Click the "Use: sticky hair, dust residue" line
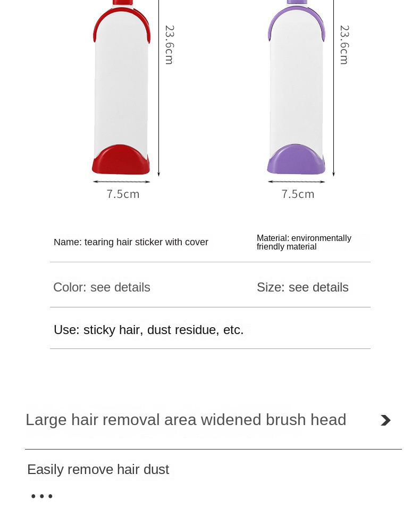 click(148, 330)
